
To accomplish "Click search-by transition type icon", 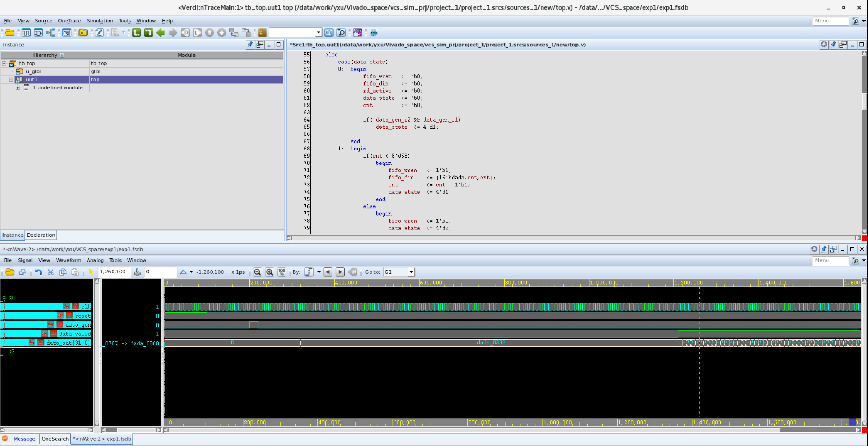I will click(x=309, y=272).
